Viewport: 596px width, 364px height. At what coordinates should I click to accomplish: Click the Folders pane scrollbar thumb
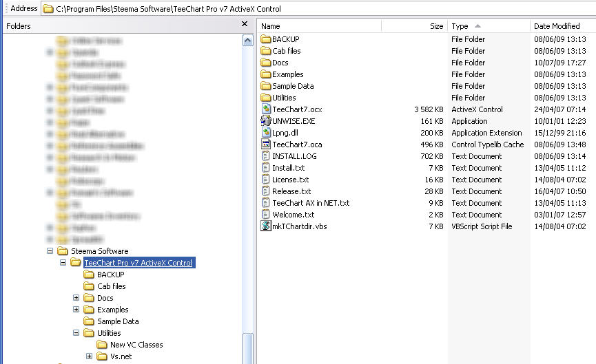tap(248, 348)
